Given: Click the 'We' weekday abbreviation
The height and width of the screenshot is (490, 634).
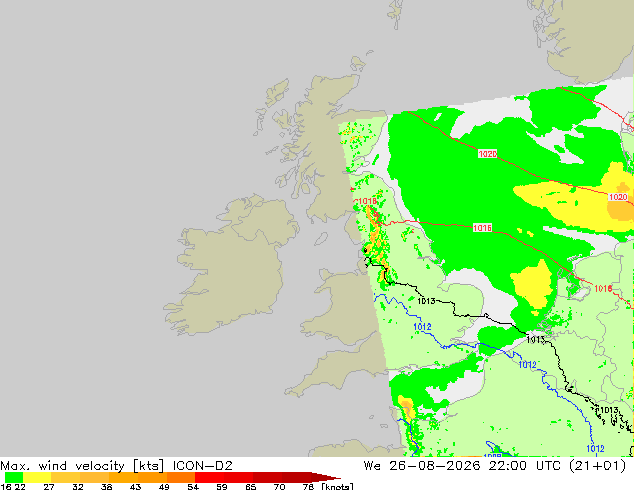Looking at the screenshot, I should (x=372, y=466).
